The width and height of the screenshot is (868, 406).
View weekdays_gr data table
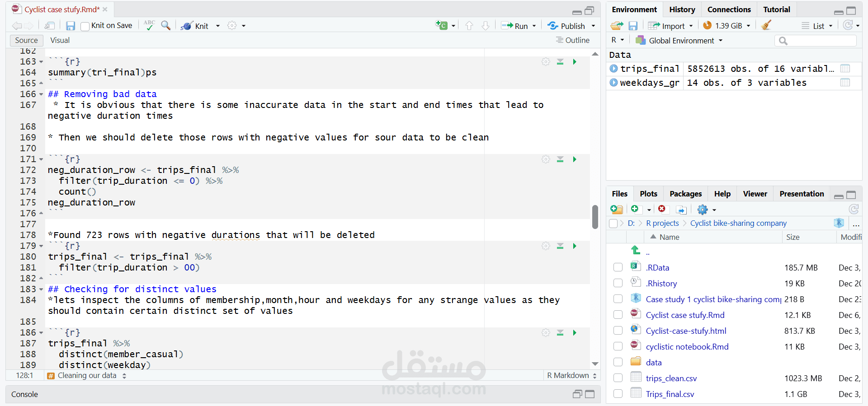845,83
